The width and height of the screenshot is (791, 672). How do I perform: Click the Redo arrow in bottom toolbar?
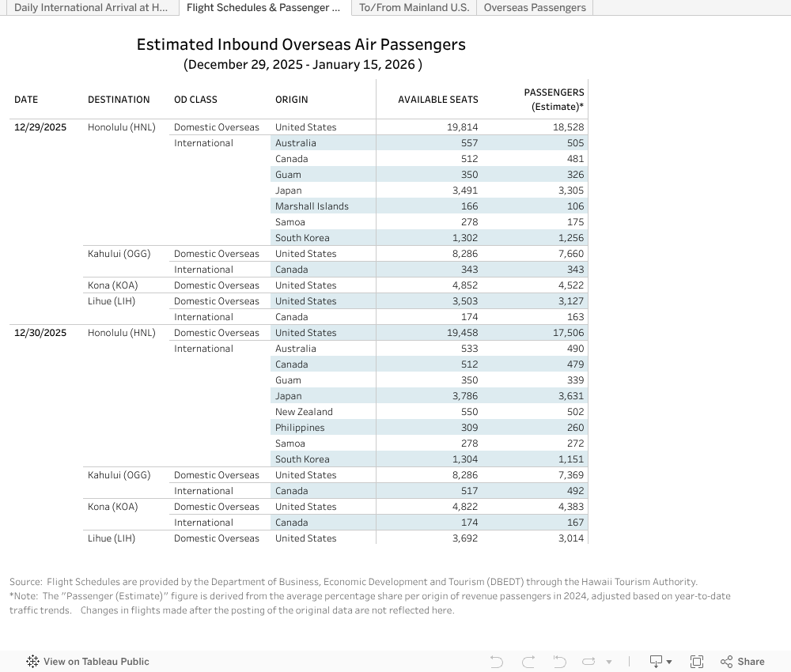(x=528, y=662)
